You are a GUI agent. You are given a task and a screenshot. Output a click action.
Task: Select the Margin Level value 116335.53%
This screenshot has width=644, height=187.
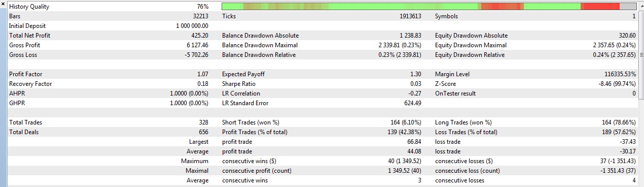click(x=621, y=74)
